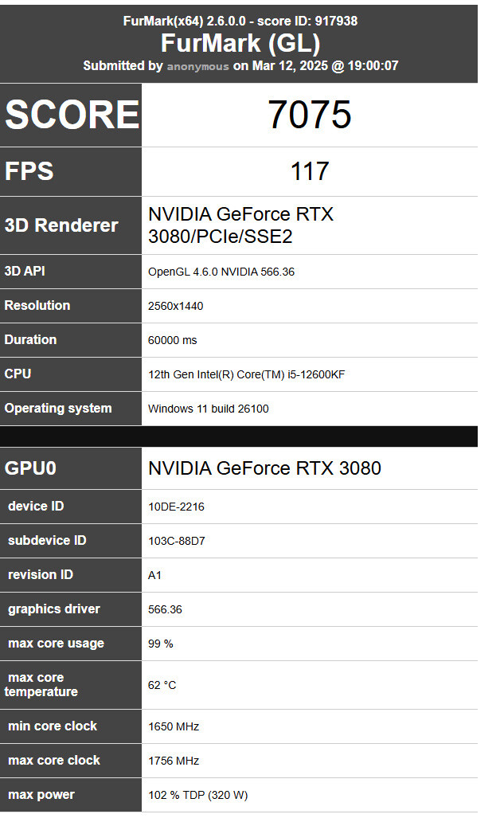Click the revision ID value A1
This screenshot has height=818, width=504.
click(154, 575)
